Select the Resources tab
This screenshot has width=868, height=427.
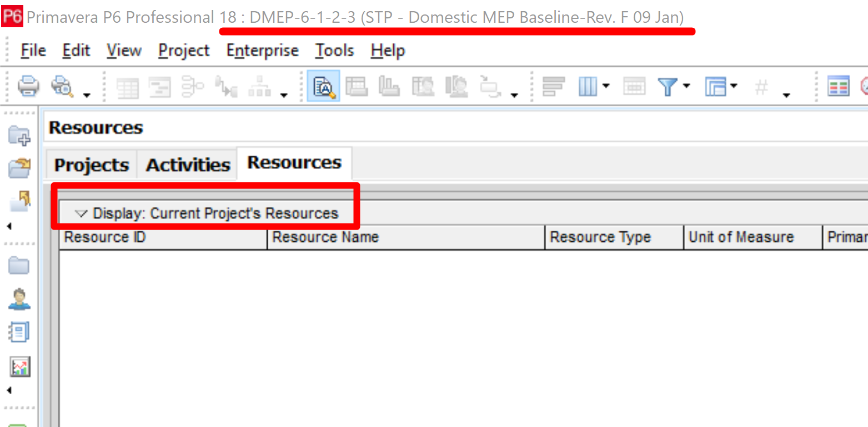click(294, 163)
